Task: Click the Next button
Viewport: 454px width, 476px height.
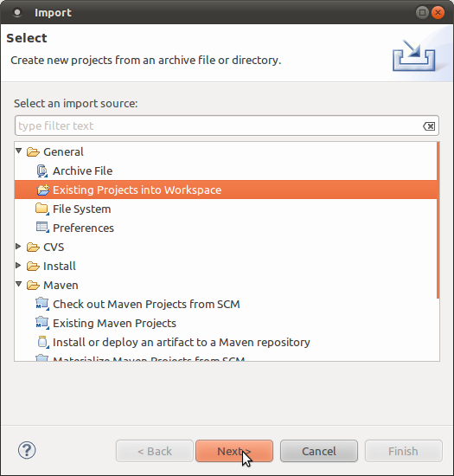Action: 234,451
